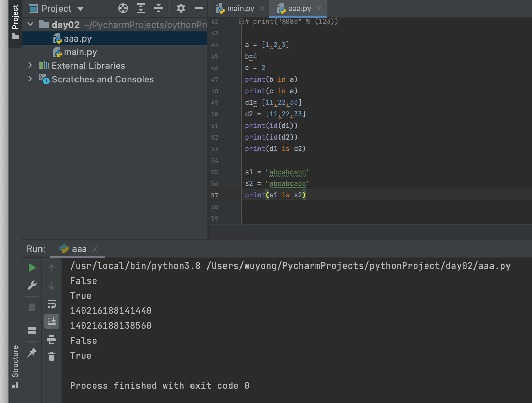Click the Print icon in Run panel
The image size is (532, 403).
(x=52, y=339)
